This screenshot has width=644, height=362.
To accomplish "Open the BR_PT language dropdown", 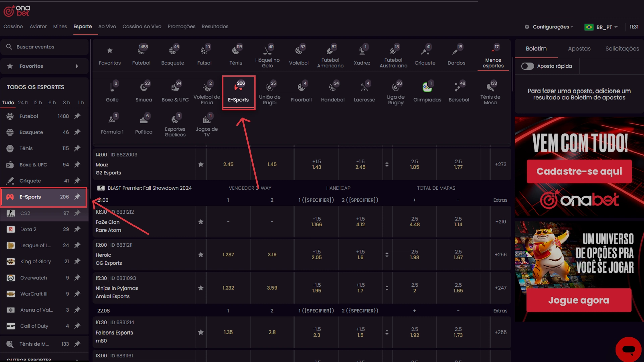I will click(x=601, y=27).
